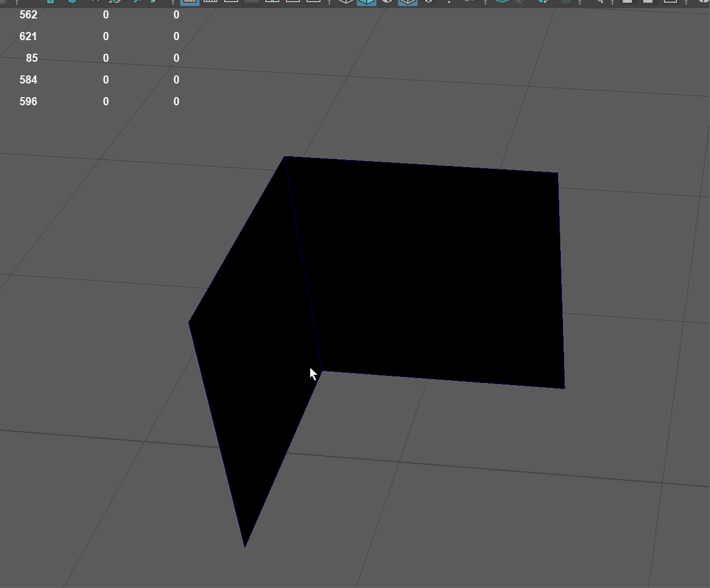Turn on the Field Chart overlay
This screenshot has height=588, width=710.
272,2
